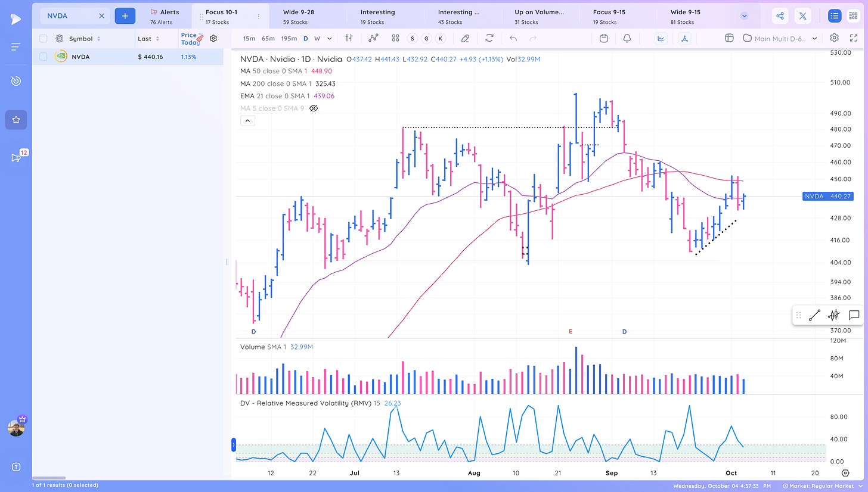Click the redo arrow
This screenshot has height=492, width=868.
(533, 38)
